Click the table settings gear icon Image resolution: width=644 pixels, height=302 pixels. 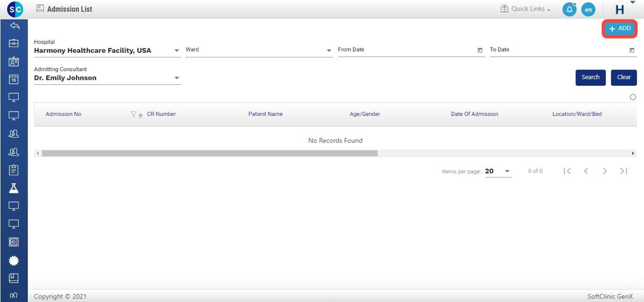tap(632, 98)
